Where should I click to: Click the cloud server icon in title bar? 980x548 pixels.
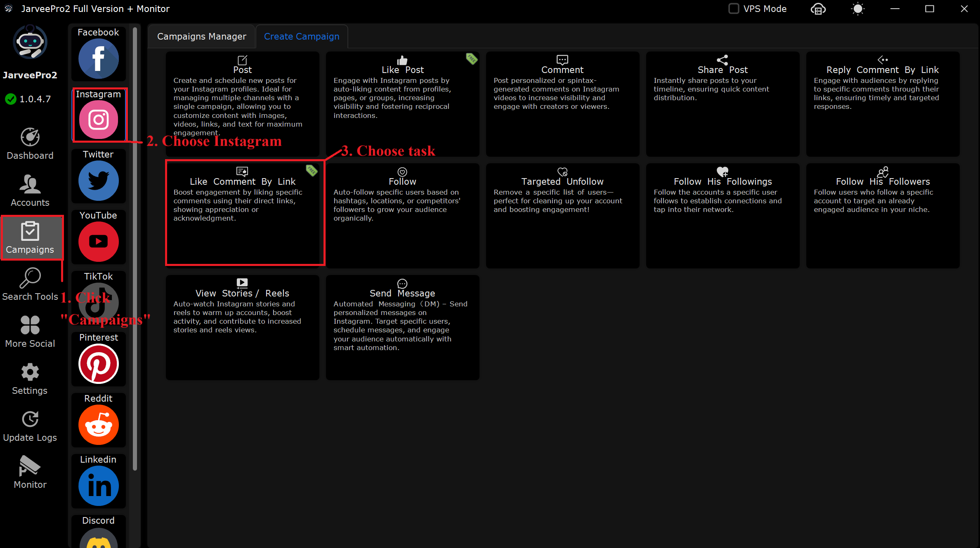pyautogui.click(x=818, y=9)
